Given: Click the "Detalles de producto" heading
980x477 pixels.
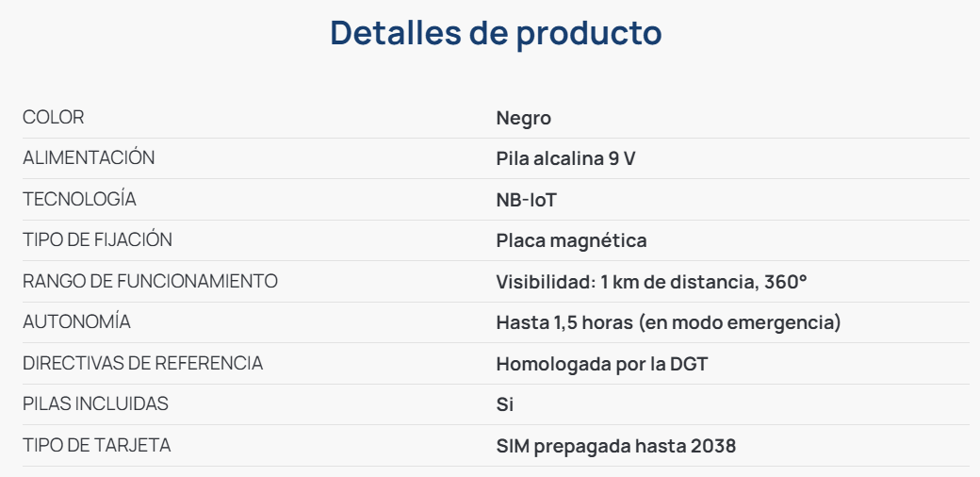Looking at the screenshot, I should tap(497, 33).
